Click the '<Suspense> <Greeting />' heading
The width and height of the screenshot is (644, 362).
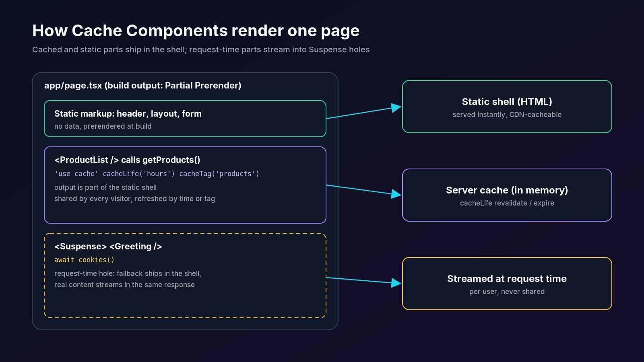[x=108, y=247]
